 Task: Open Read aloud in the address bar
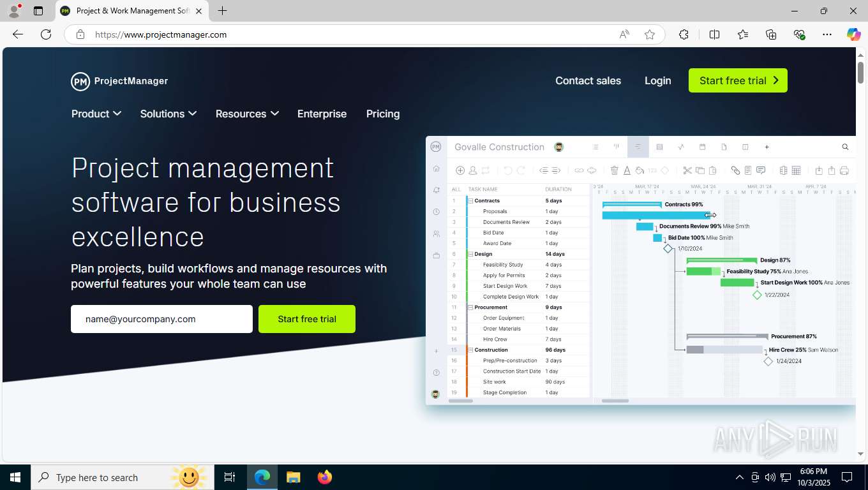coord(624,34)
